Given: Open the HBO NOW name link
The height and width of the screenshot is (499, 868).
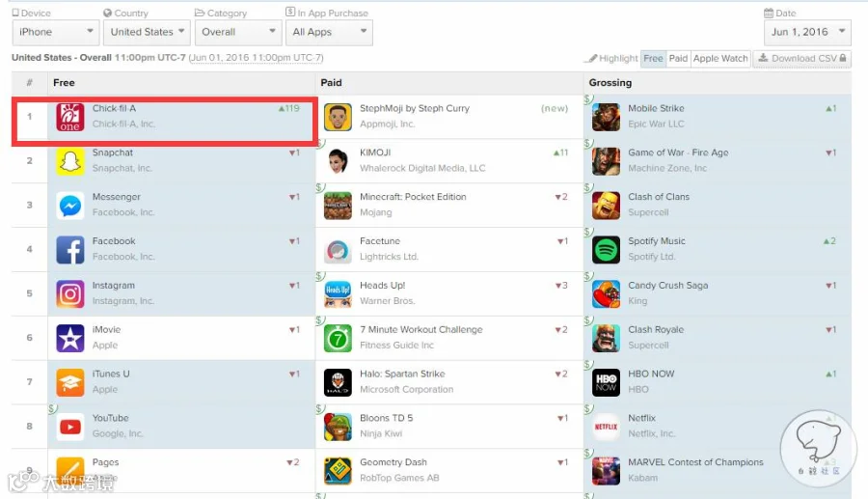Looking at the screenshot, I should pos(651,374).
